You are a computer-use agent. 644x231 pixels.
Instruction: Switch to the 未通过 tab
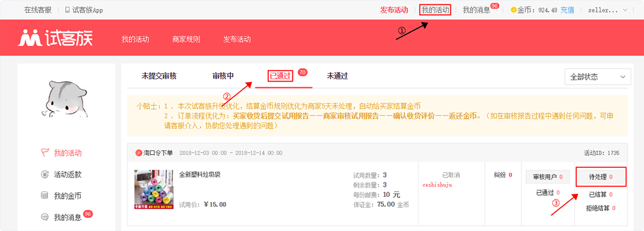pyautogui.click(x=337, y=76)
